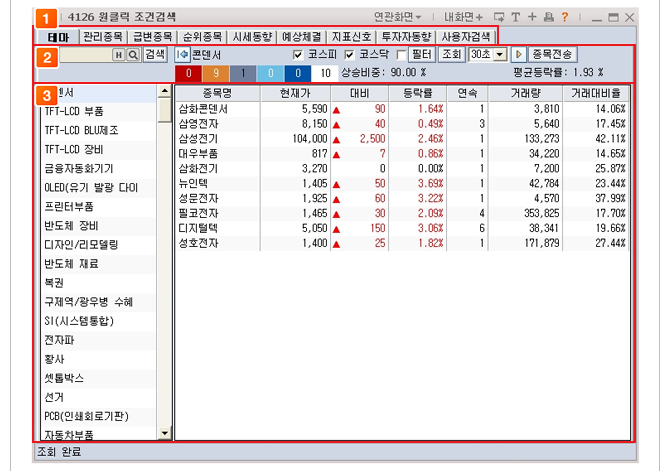This screenshot has width=670, height=471.
Task: Click the printer icon
Action: (549, 17)
